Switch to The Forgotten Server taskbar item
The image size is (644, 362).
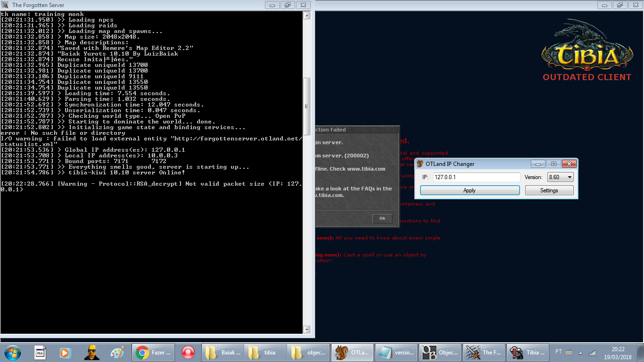point(484,352)
